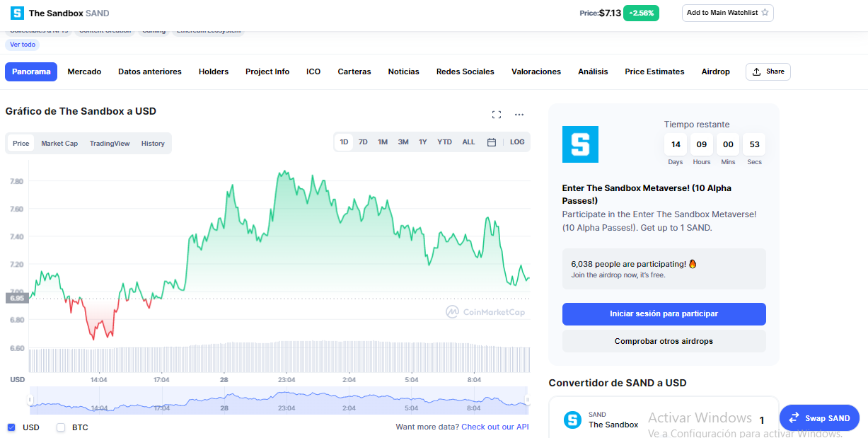Select the Airdrop tab
Image resolution: width=868 pixels, height=438 pixels.
click(x=716, y=71)
